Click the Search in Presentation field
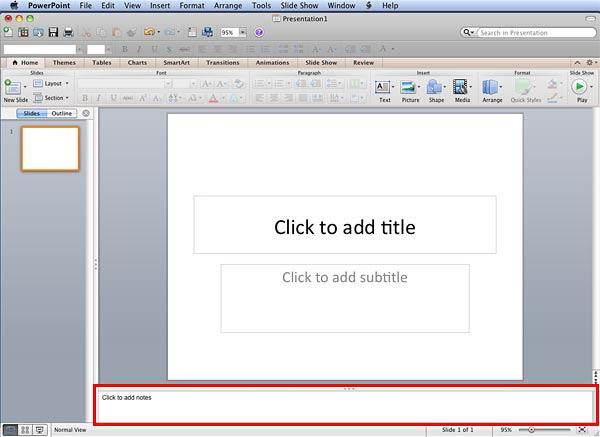Screen dimensions: 600x437 click(x=530, y=33)
